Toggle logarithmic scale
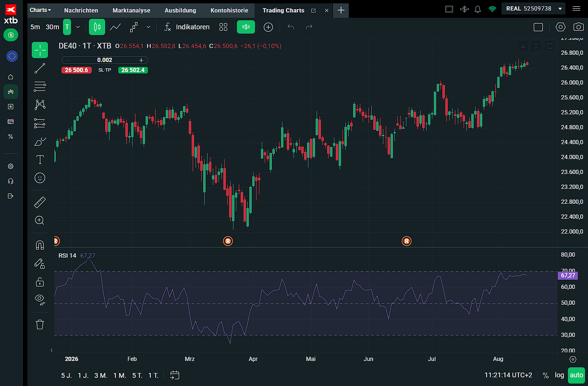The height and width of the screenshot is (386, 588). click(x=559, y=375)
